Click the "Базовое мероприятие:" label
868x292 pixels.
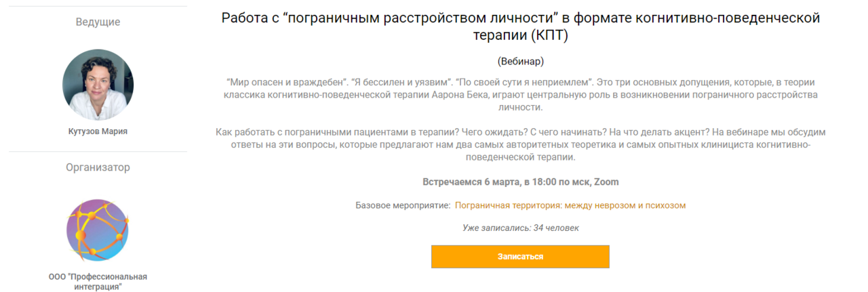(403, 205)
